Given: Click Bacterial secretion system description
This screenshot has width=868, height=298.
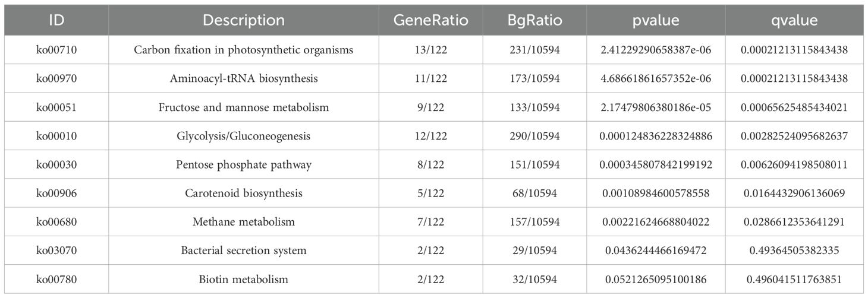Looking at the screenshot, I should (x=244, y=251).
